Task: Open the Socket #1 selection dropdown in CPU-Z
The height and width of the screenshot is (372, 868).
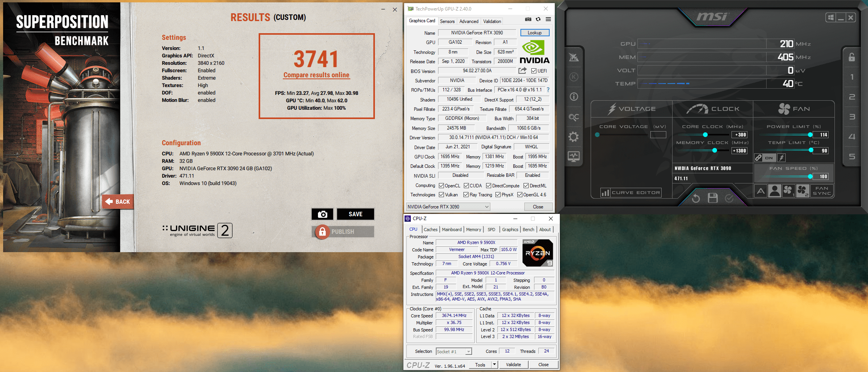Action: tap(454, 352)
